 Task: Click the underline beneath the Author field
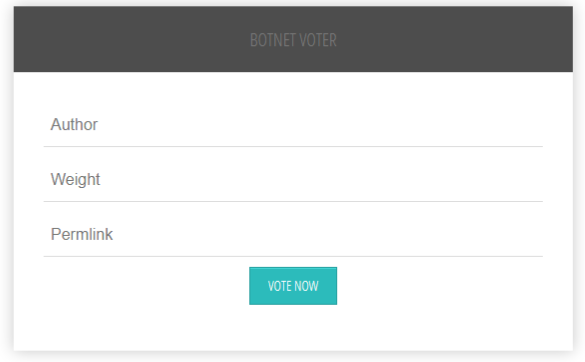point(293,147)
